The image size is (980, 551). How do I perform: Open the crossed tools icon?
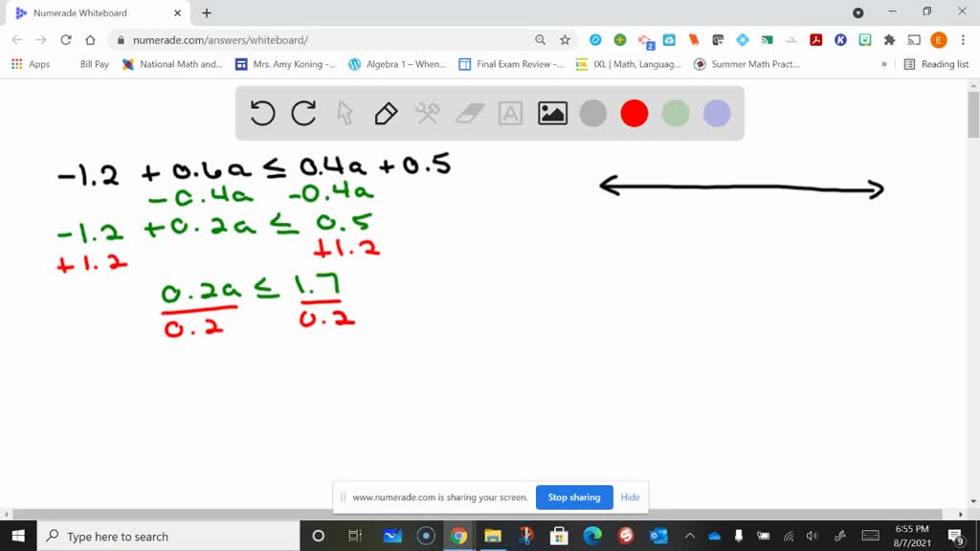point(428,113)
